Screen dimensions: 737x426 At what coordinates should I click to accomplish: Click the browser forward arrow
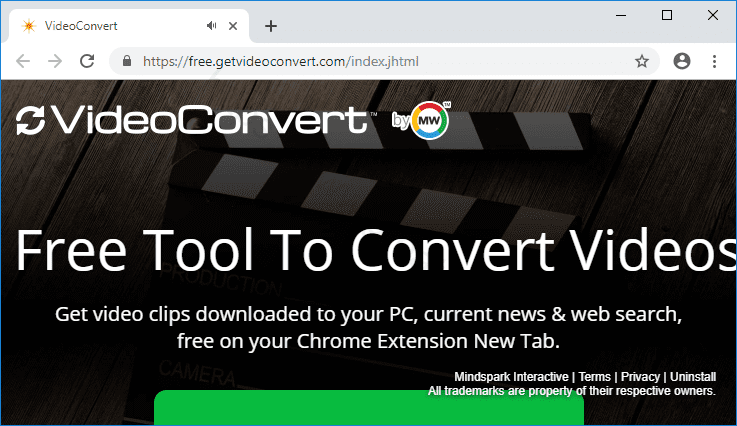click(55, 61)
